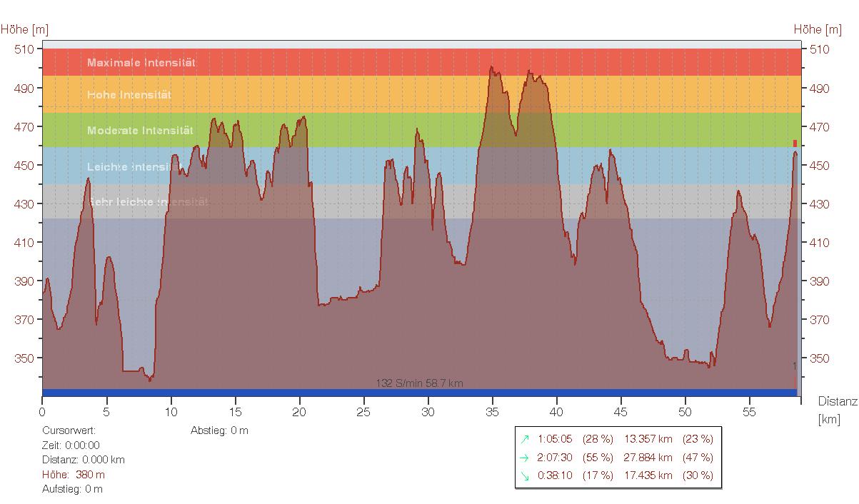This screenshot has width=859, height=504.
Task: Select the "Leichte Intensität" zone label
Action: [x=135, y=167]
